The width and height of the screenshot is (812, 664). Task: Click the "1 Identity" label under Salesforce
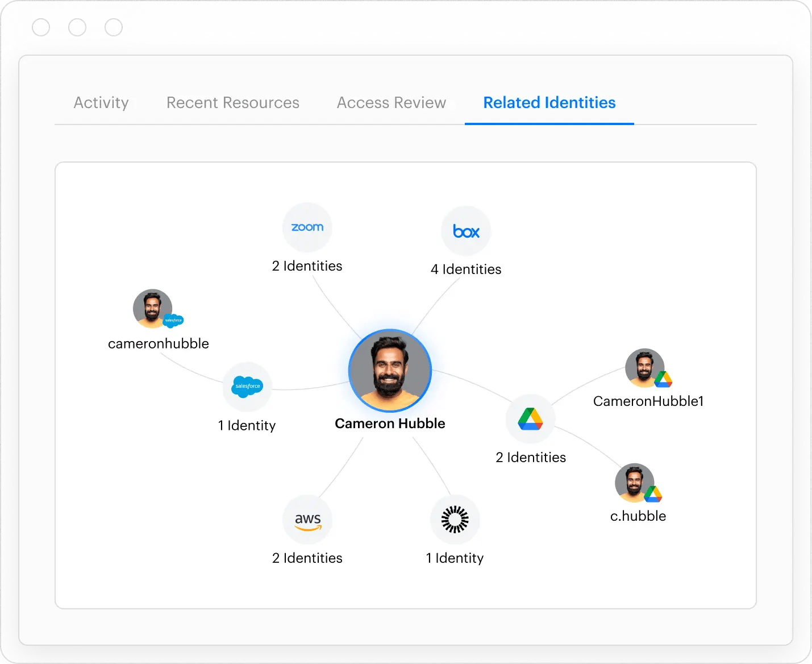[247, 426]
